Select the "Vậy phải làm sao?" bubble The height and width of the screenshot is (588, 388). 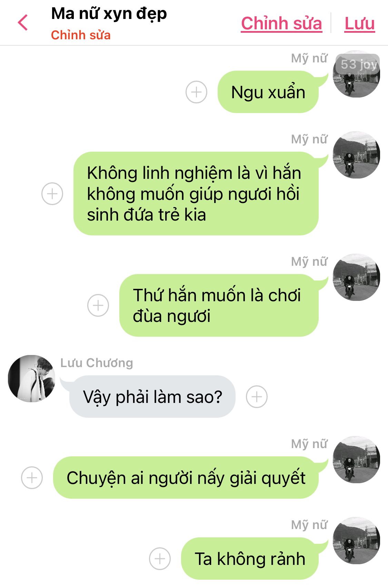(x=152, y=397)
